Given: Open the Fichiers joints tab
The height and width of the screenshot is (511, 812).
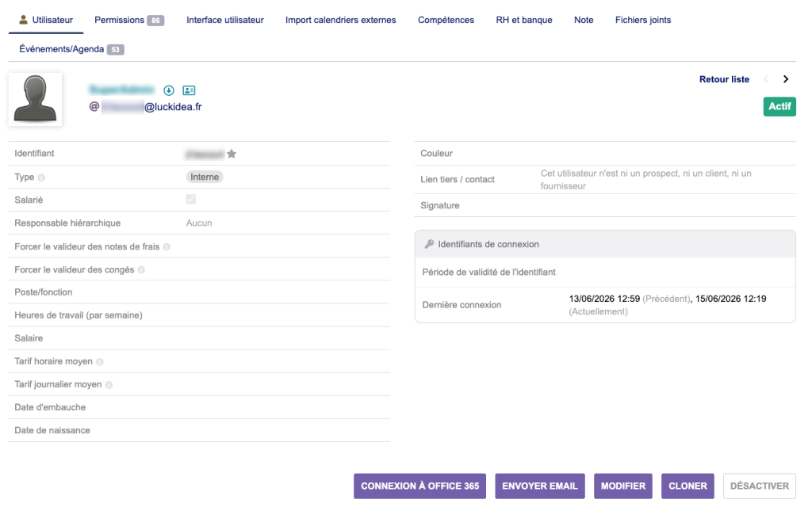Looking at the screenshot, I should coord(642,20).
